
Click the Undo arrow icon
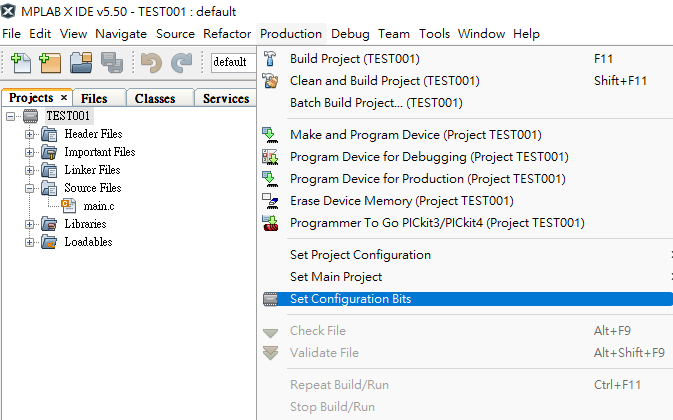(x=151, y=63)
